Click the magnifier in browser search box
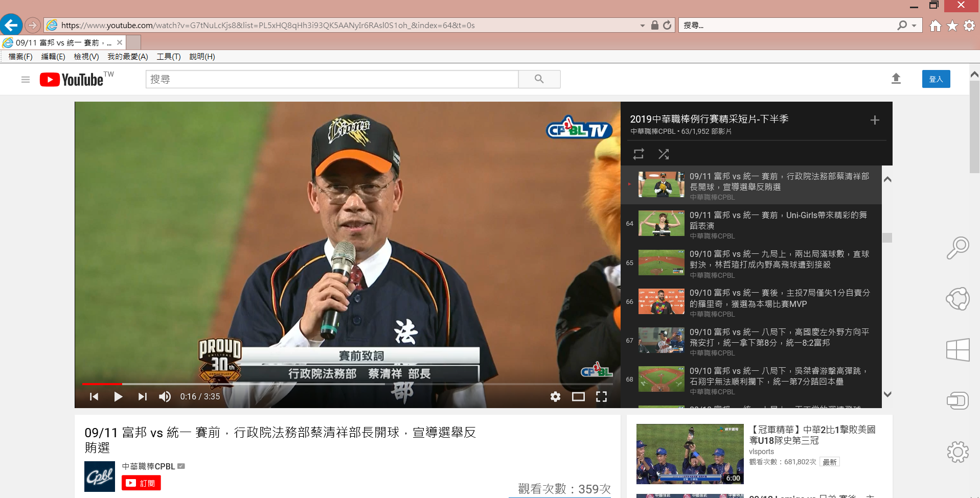This screenshot has height=498, width=980. [x=902, y=25]
